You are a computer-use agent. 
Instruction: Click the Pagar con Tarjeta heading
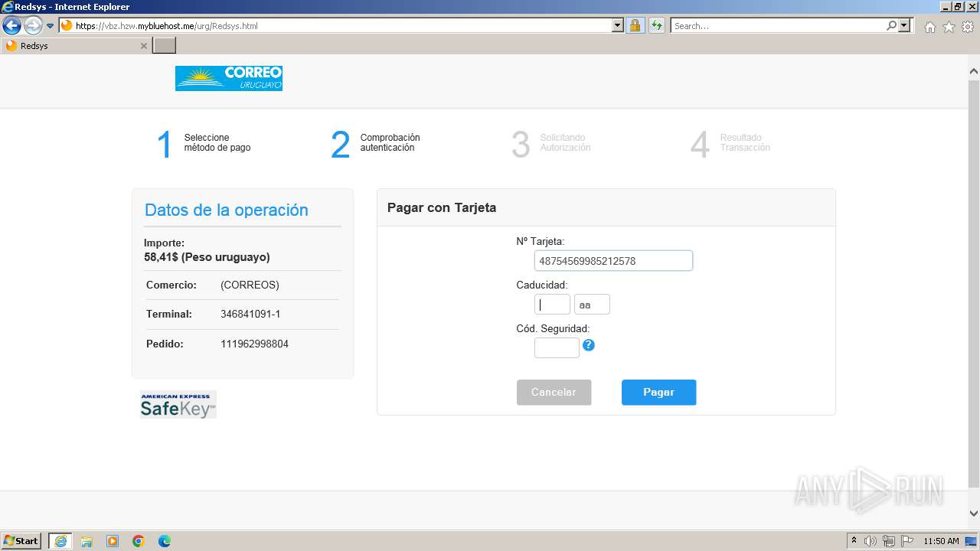pos(442,207)
